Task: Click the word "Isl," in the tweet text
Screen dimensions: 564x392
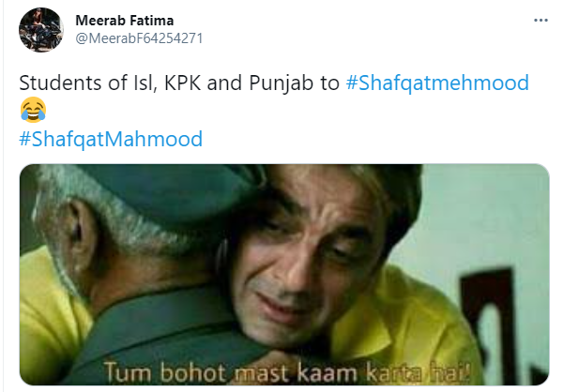Action: tap(144, 83)
